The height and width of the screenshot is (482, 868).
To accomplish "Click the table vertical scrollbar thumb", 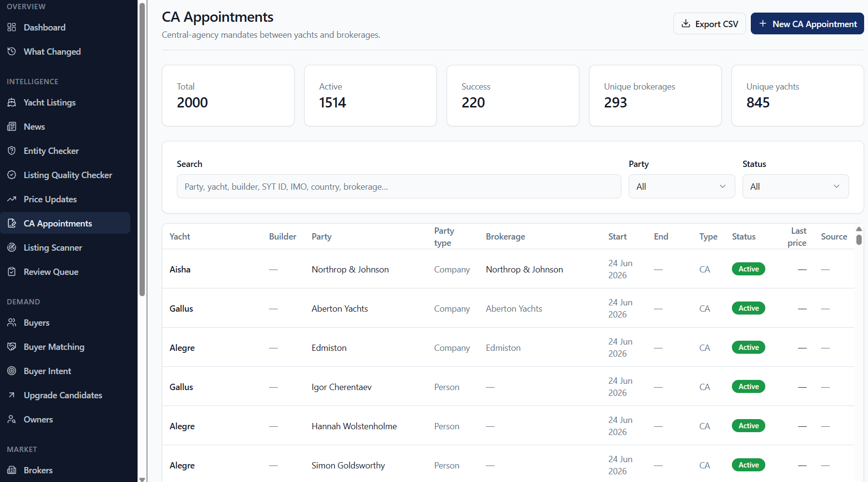I will click(x=859, y=240).
